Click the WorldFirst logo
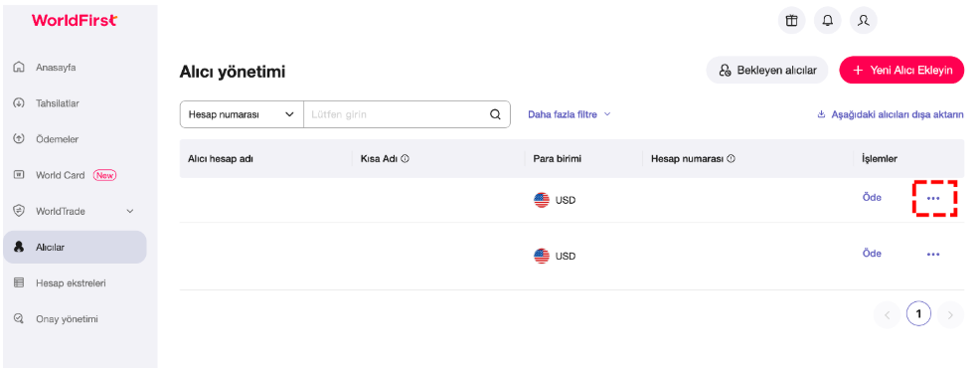The height and width of the screenshot is (368, 980). (75, 21)
